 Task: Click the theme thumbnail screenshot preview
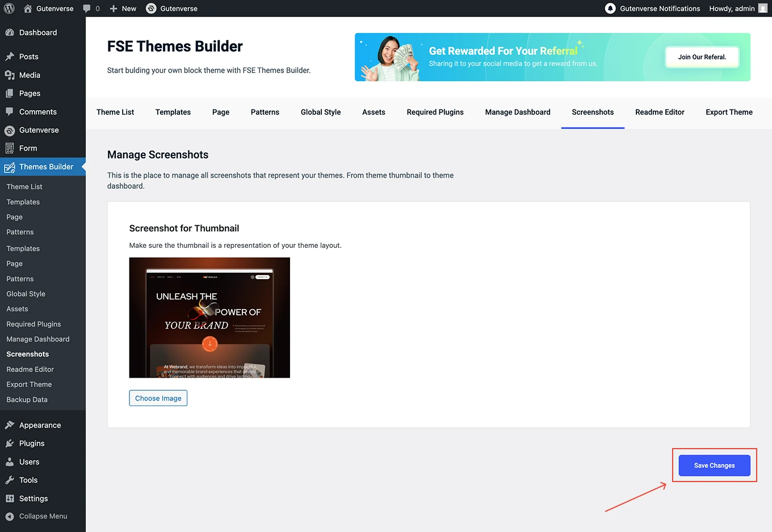pos(209,318)
